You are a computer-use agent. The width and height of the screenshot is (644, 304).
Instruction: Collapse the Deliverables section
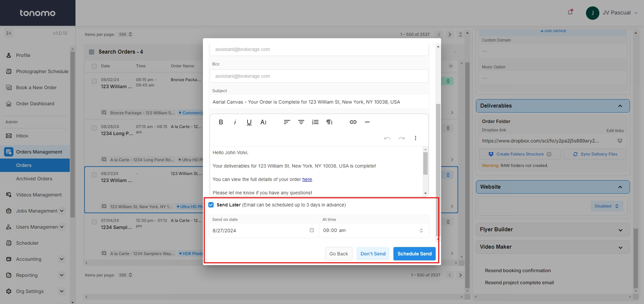point(620,106)
